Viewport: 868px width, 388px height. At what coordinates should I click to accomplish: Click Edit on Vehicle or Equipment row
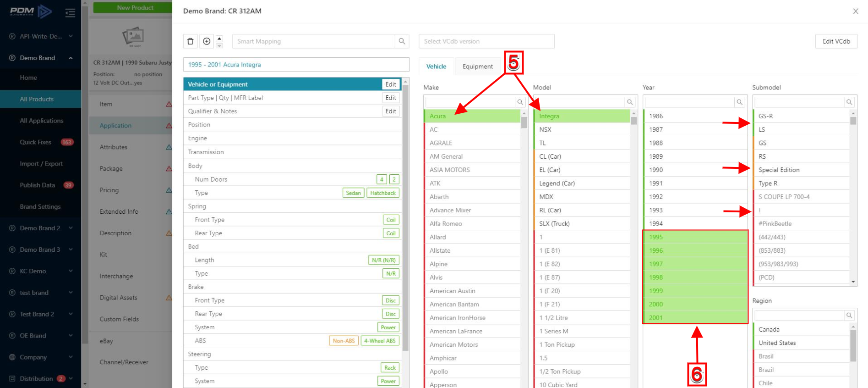coord(391,84)
